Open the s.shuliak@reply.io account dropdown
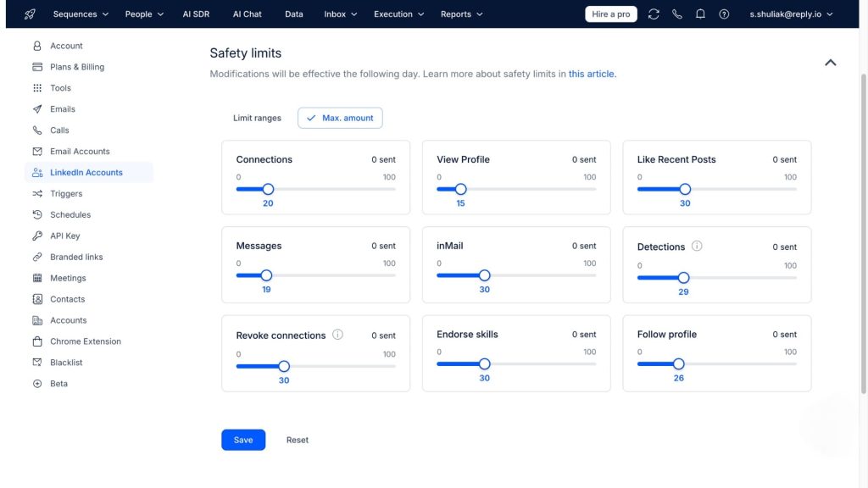Viewport: 868px width, 488px height. (x=791, y=14)
